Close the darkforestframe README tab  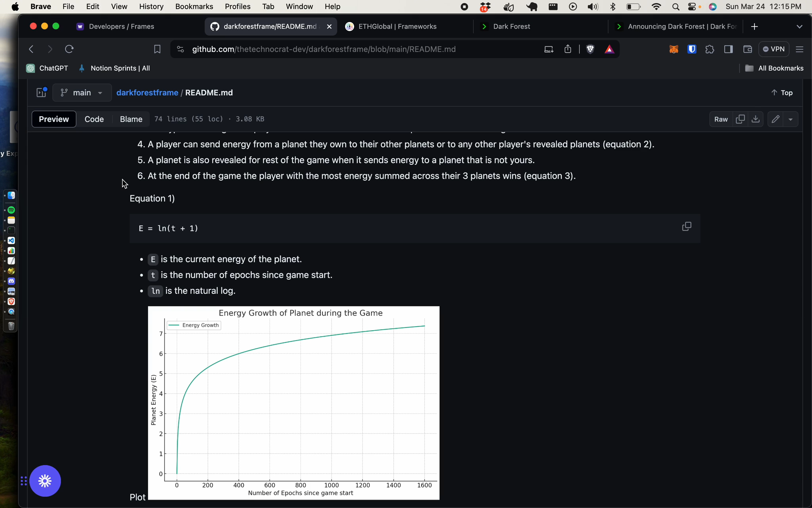click(x=329, y=27)
